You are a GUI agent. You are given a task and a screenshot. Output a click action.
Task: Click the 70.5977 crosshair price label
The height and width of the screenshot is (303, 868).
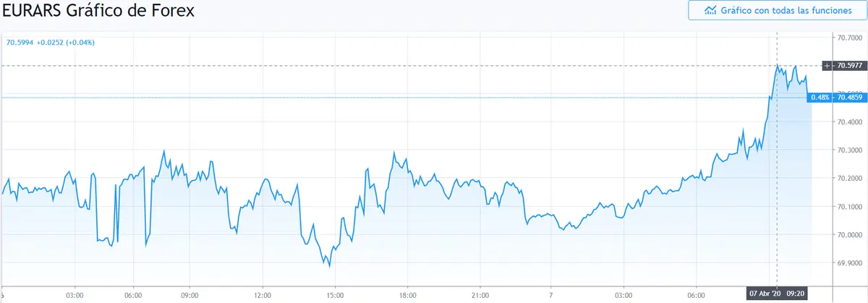(849, 66)
